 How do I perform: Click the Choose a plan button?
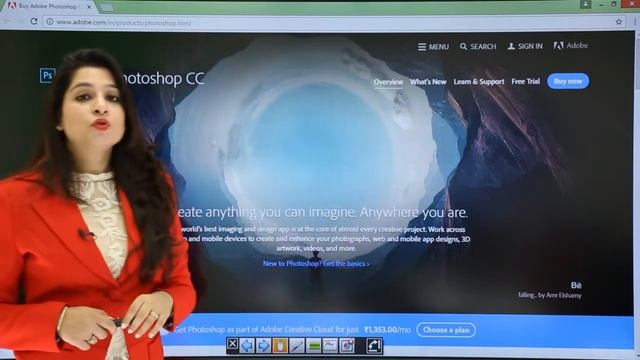click(x=446, y=330)
